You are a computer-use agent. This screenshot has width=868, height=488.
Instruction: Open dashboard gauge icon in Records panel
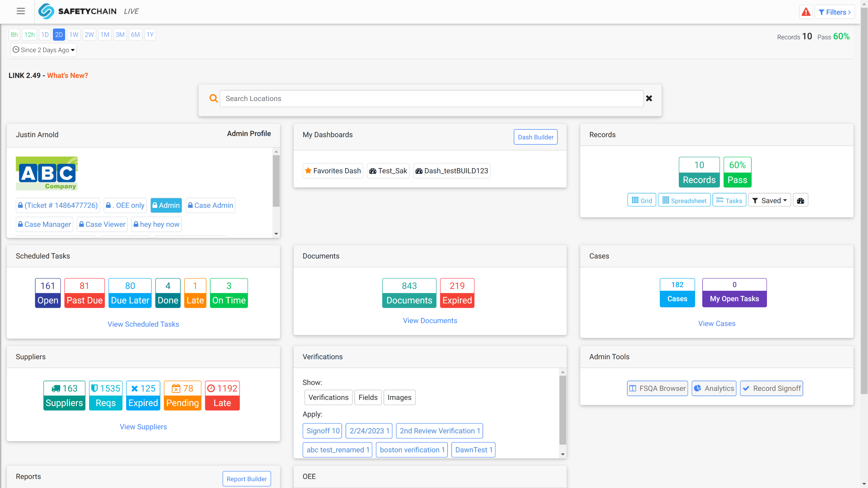click(801, 201)
